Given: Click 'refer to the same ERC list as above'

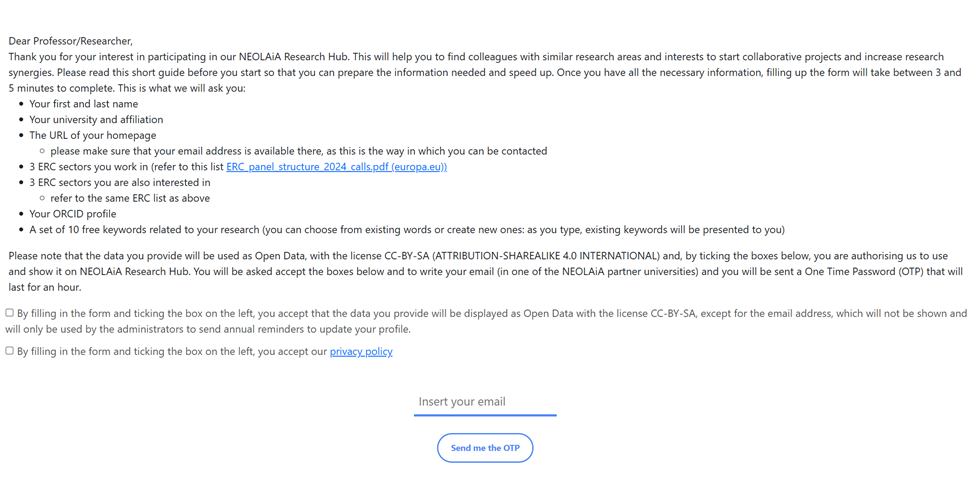Looking at the screenshot, I should [130, 198].
